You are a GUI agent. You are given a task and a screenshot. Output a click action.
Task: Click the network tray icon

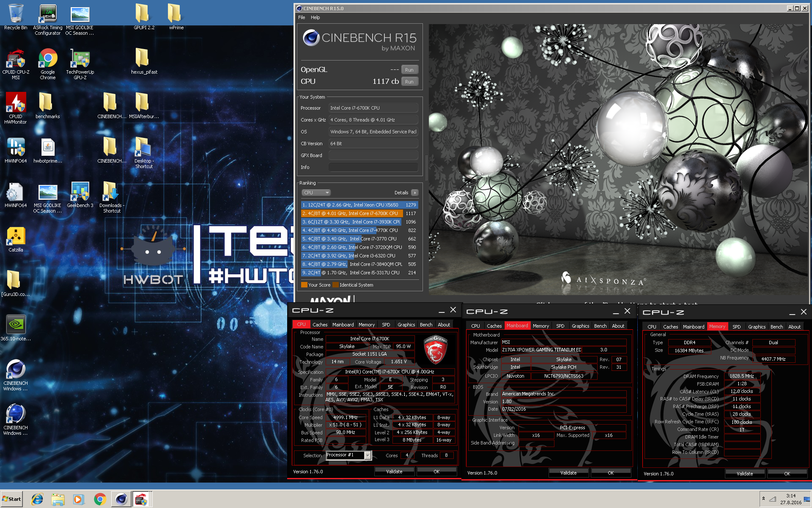773,499
